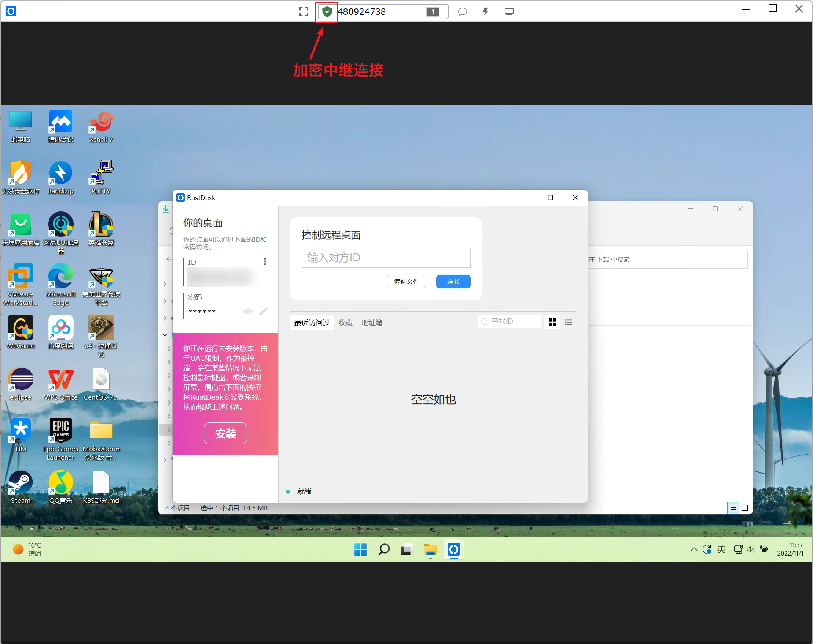
Task: Open the chat bubble icon
Action: click(x=462, y=12)
